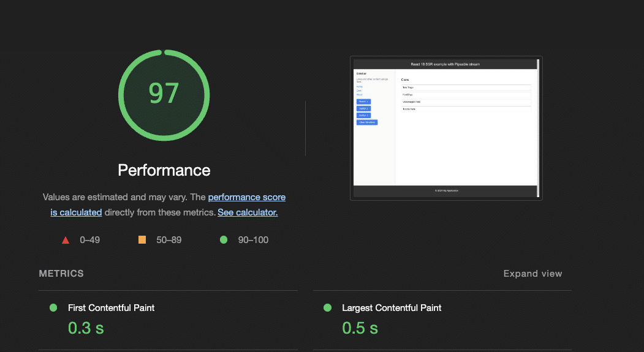This screenshot has height=352, width=644.
Task: Toggle Expand view for the metrics
Action: point(532,274)
